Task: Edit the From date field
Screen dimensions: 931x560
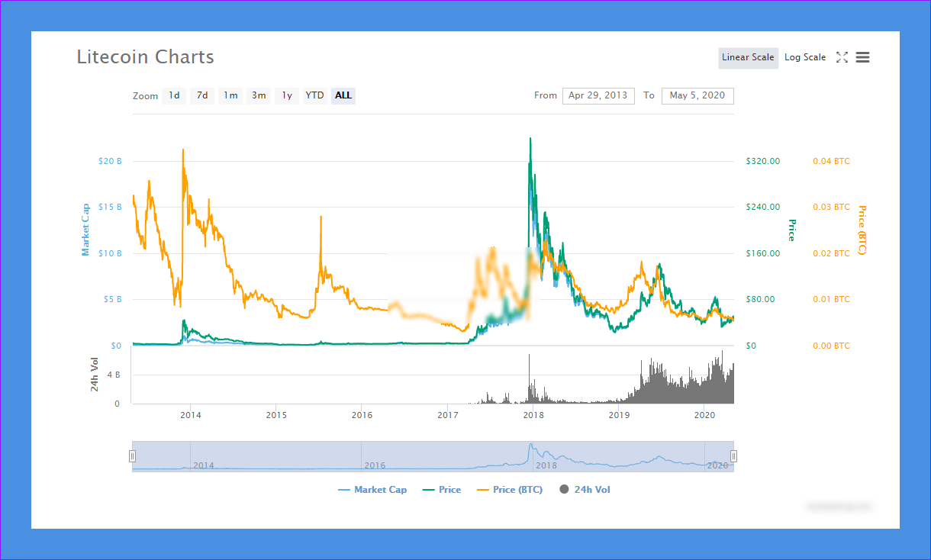Action: point(598,95)
